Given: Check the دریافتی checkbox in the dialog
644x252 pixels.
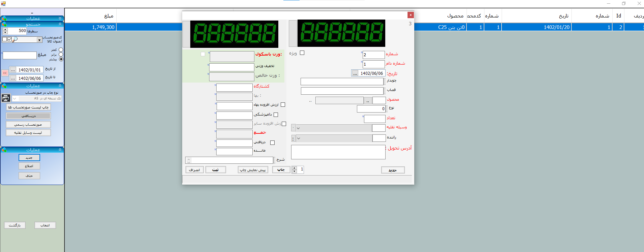Looking at the screenshot, I should [273, 143].
